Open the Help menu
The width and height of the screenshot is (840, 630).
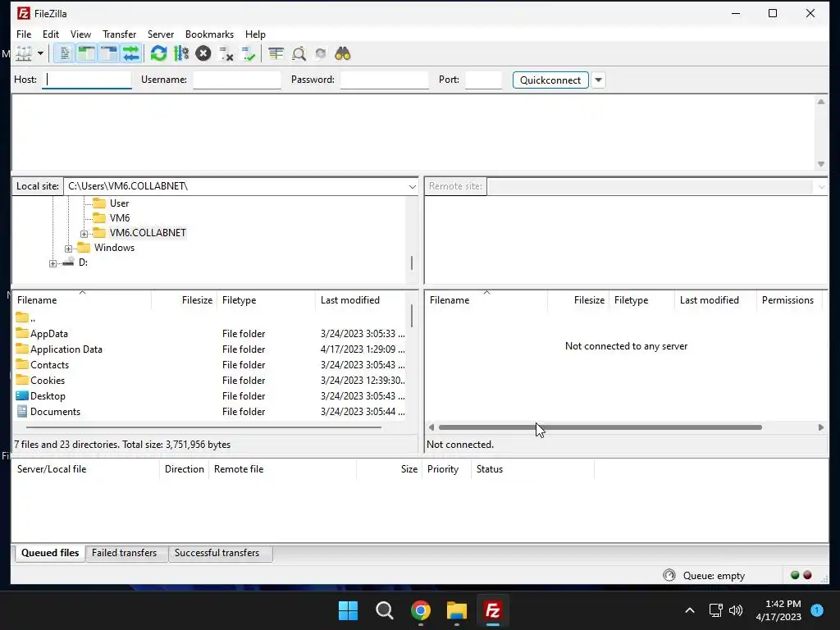pos(255,34)
